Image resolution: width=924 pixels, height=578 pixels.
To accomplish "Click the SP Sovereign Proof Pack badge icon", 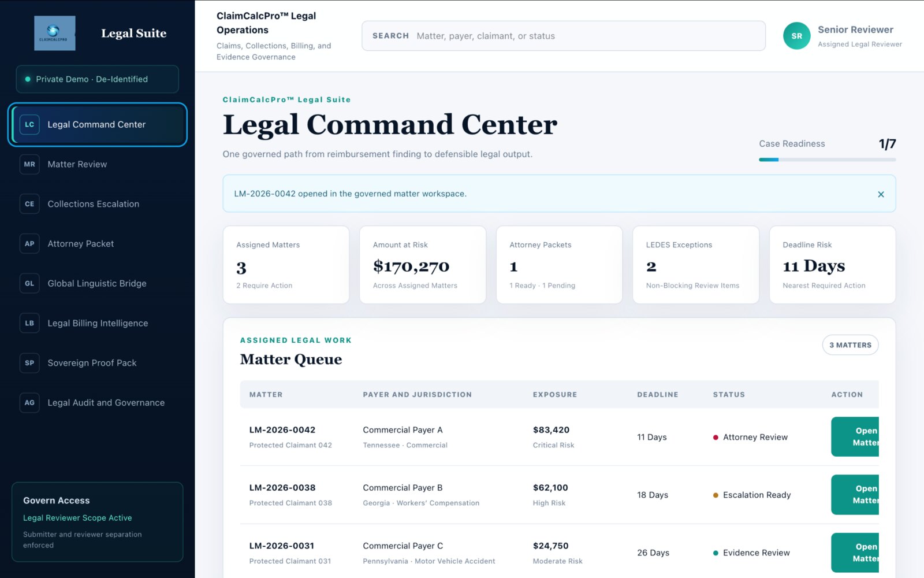I will pyautogui.click(x=29, y=363).
